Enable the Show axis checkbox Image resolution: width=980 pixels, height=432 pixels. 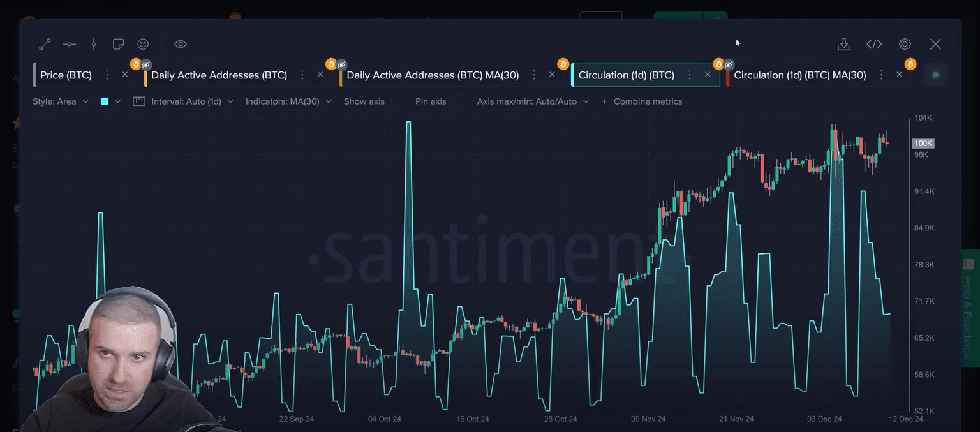tap(397, 101)
